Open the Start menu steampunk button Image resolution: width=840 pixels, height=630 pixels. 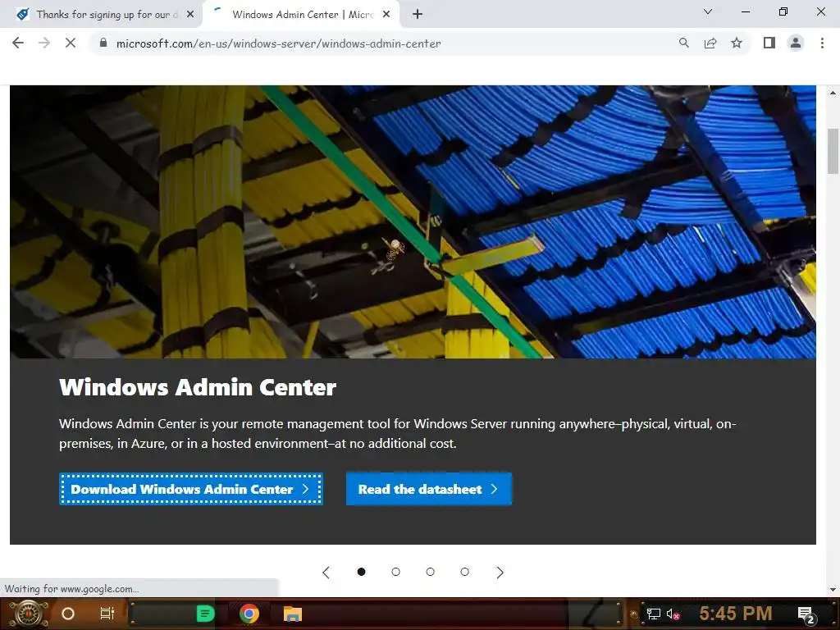pyautogui.click(x=28, y=614)
